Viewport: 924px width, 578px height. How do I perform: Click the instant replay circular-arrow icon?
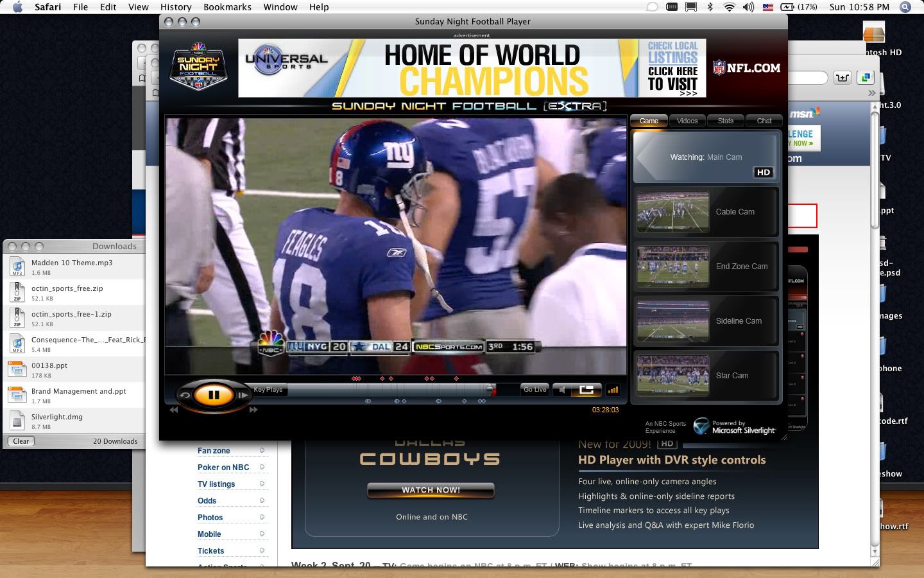[x=185, y=395]
